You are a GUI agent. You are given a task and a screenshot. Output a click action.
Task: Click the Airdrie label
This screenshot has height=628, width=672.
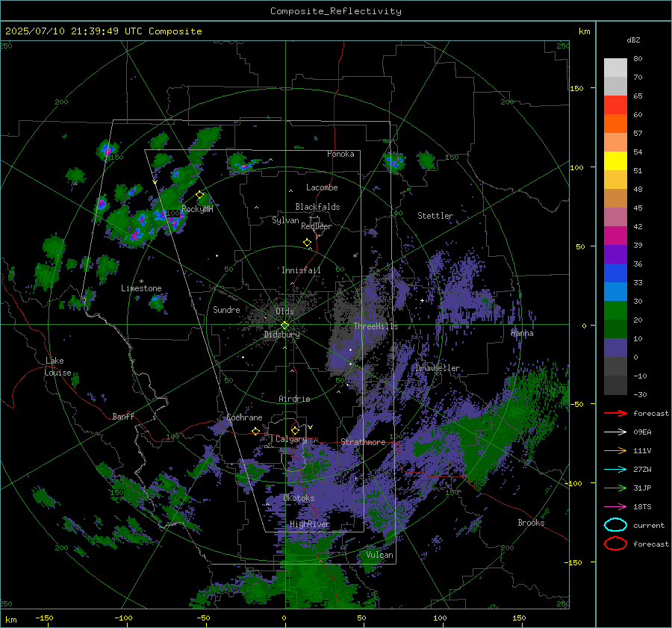coord(294,399)
